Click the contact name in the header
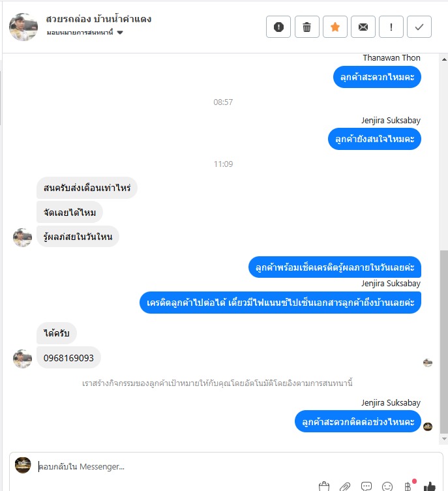Image resolution: width=448 pixels, height=491 pixels. (98, 19)
